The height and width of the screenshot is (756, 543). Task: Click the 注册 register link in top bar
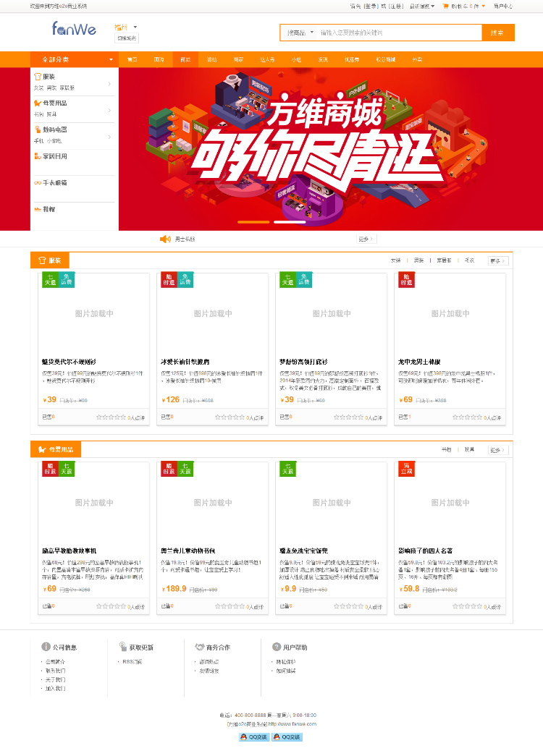[396, 7]
